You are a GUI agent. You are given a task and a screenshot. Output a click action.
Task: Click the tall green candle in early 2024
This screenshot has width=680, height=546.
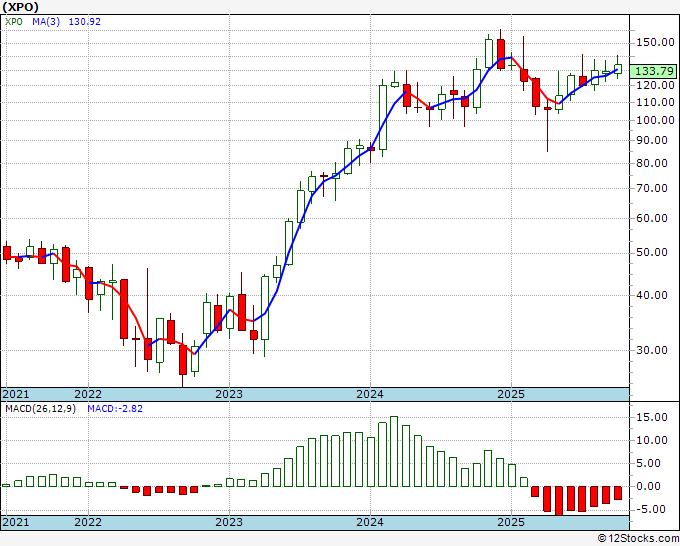[382, 118]
